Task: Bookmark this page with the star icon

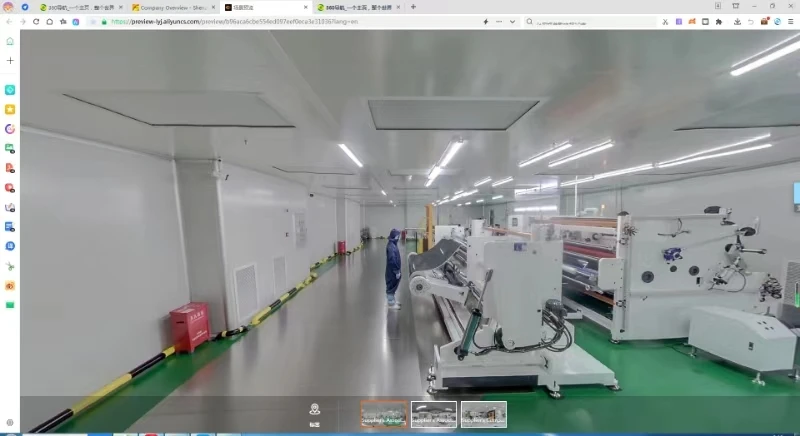Action: [63, 21]
